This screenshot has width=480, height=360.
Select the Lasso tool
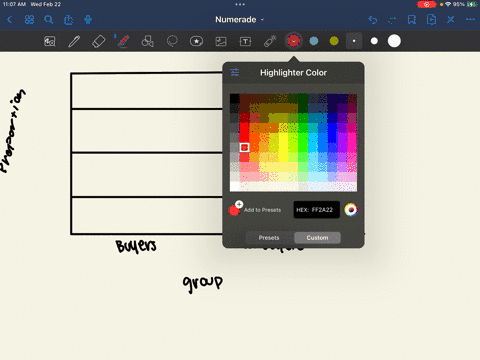(172, 41)
